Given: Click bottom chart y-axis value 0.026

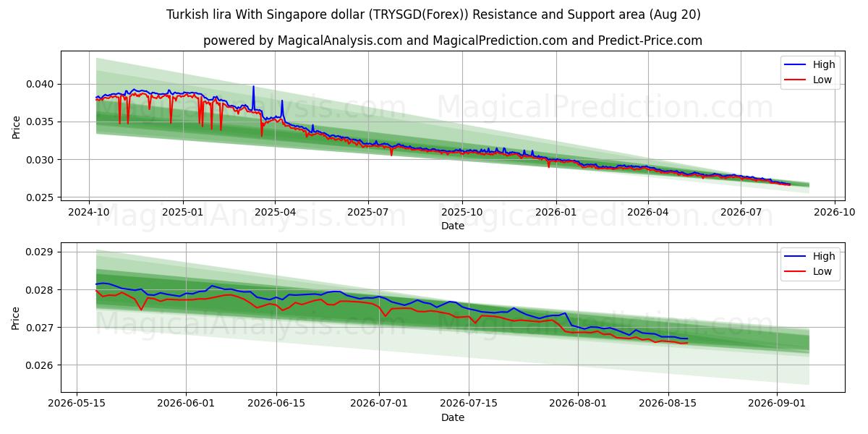Looking at the screenshot, I should click(40, 365).
